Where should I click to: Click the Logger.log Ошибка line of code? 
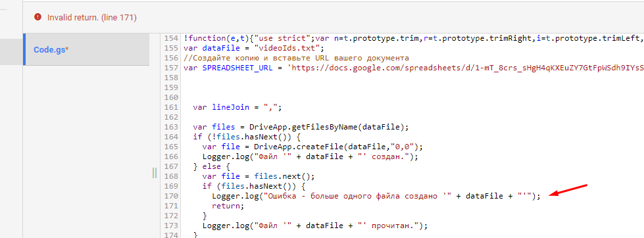click(x=376, y=196)
